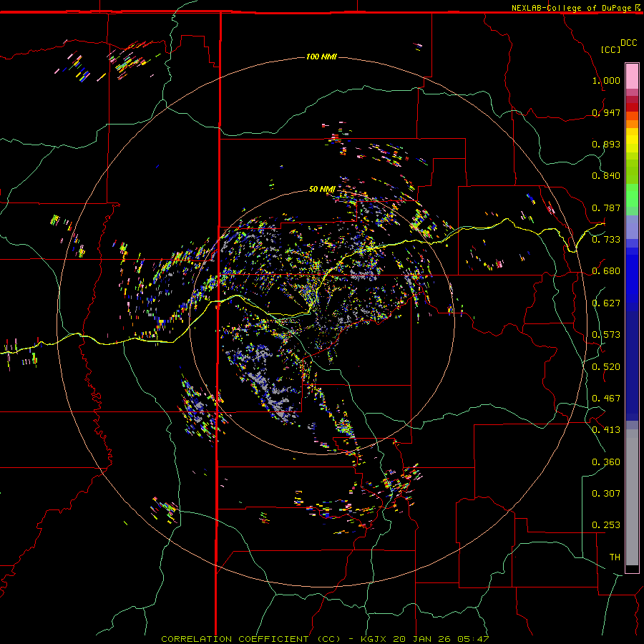Viewport: 644px width, 644px height.
Task: Select the 0.467 color scale value
Action: tap(606, 399)
